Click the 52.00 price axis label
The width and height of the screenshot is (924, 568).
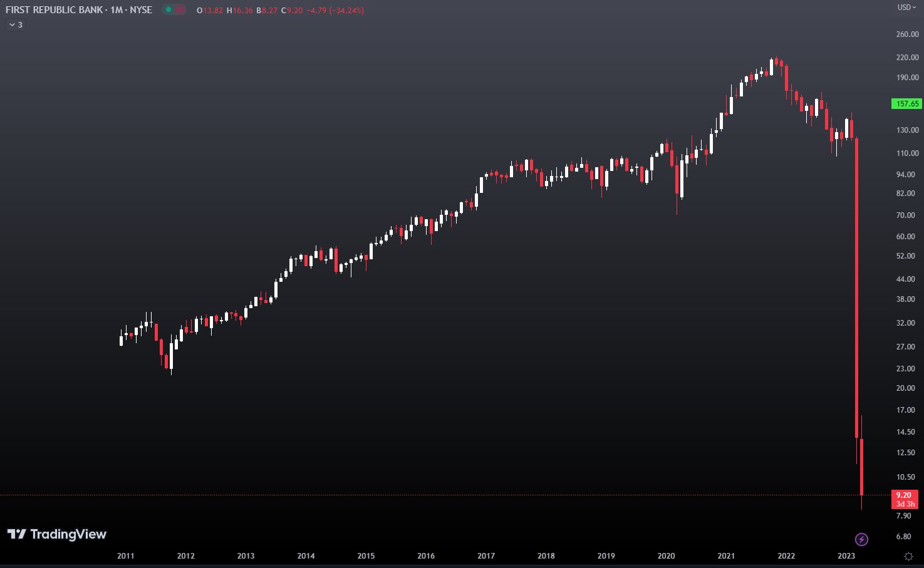[906, 256]
